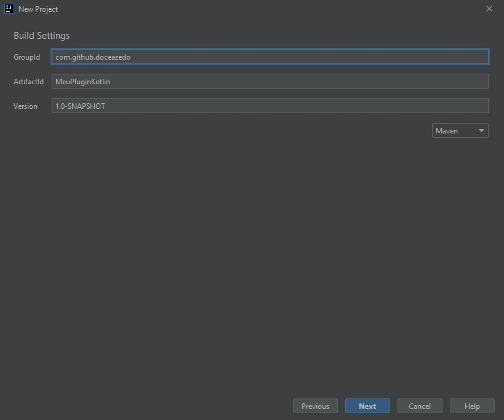Click the IntelliJ IDEA logo in title bar
504x420 pixels.
(9, 9)
